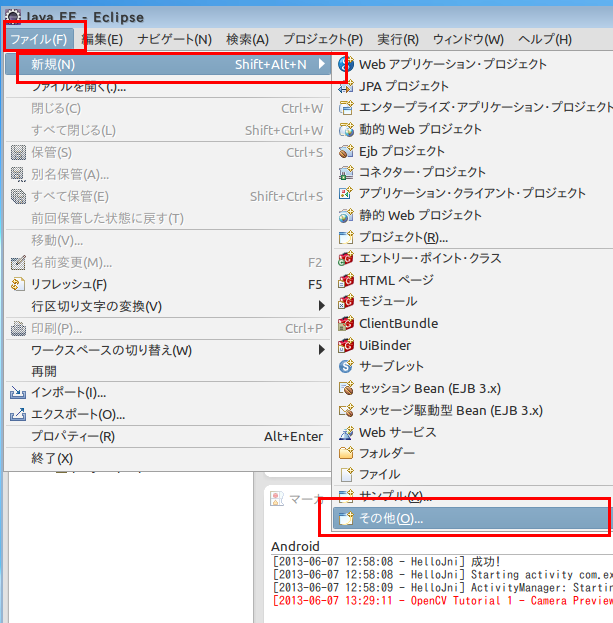Click the Web application project icon
The image size is (613, 623).
pyautogui.click(x=346, y=64)
